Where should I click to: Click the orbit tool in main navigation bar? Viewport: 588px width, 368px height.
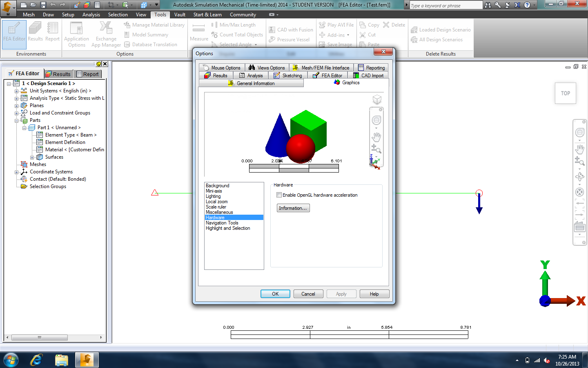(579, 177)
